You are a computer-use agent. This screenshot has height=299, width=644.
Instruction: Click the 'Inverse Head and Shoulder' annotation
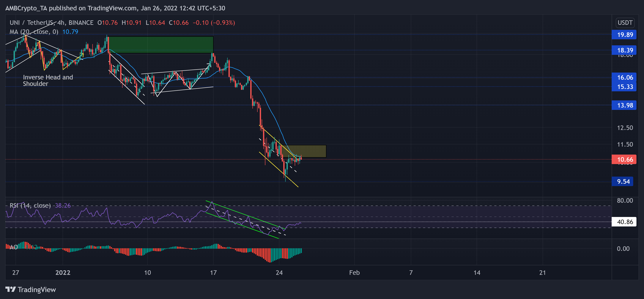coord(48,80)
